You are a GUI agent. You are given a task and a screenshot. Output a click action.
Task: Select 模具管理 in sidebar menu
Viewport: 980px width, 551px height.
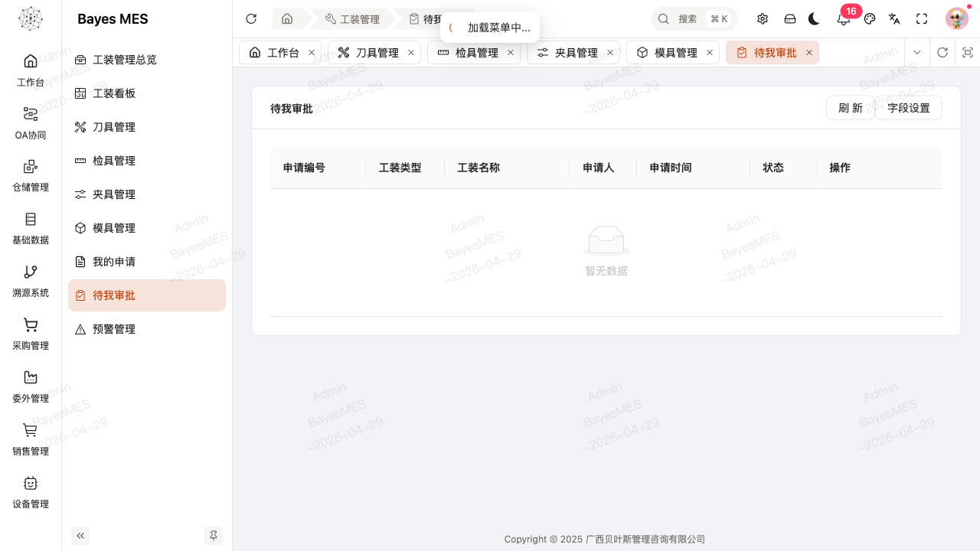pyautogui.click(x=147, y=228)
